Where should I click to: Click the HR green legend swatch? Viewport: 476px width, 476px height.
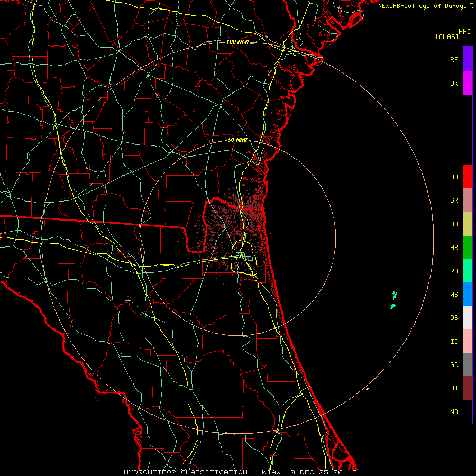coord(467,248)
